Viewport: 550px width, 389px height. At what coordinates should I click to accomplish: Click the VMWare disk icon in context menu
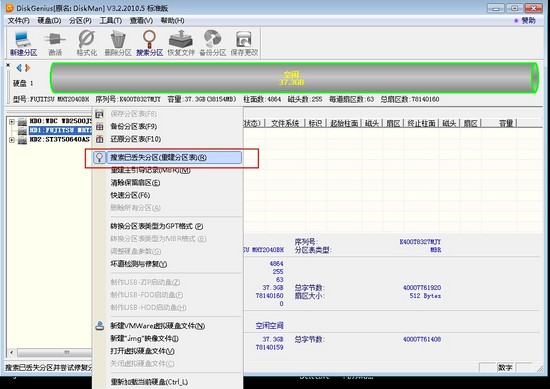pyautogui.click(x=100, y=326)
